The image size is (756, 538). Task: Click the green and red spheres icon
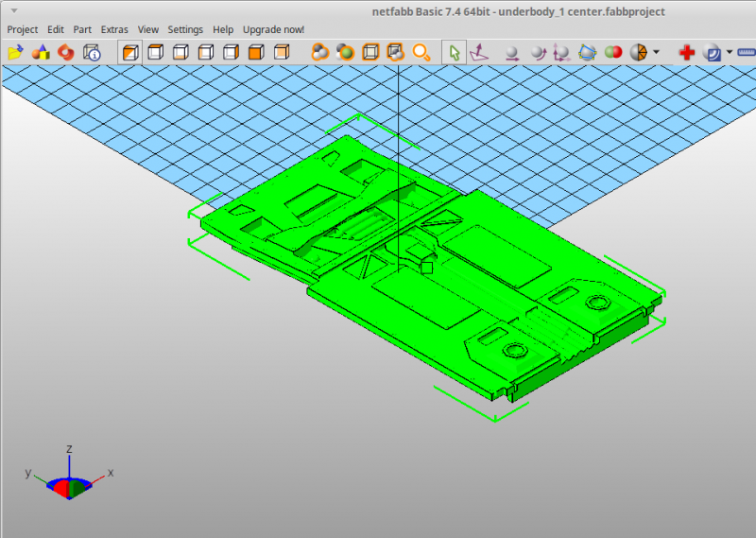point(613,52)
